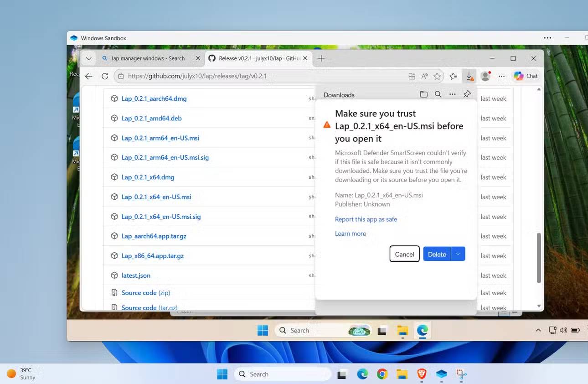
Task: Add this page to favorites with the star
Action: click(x=438, y=76)
